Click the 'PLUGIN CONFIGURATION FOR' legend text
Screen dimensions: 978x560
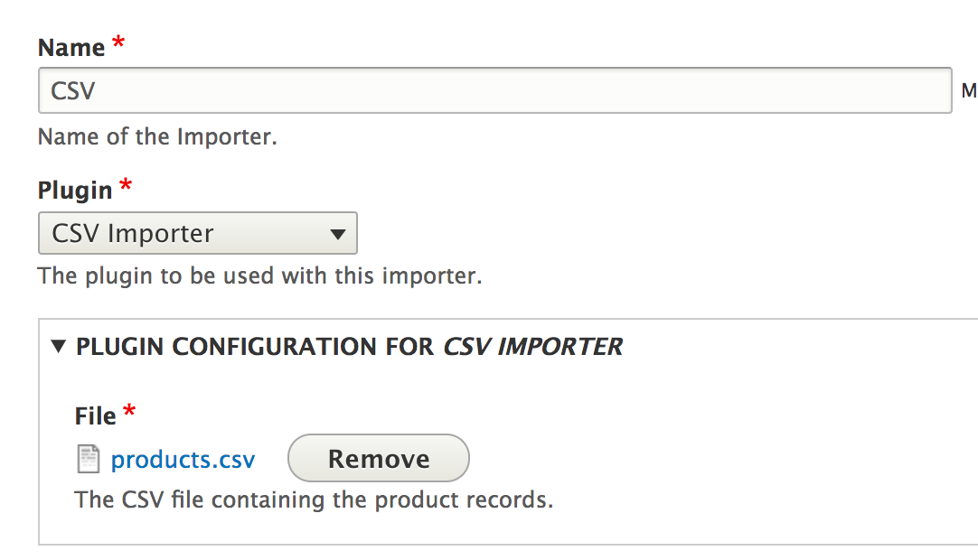click(x=255, y=346)
